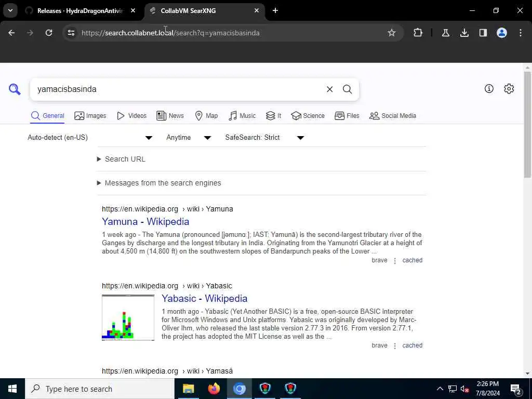Switch to Map search category
Image resolution: width=532 pixels, height=399 pixels.
206,116
